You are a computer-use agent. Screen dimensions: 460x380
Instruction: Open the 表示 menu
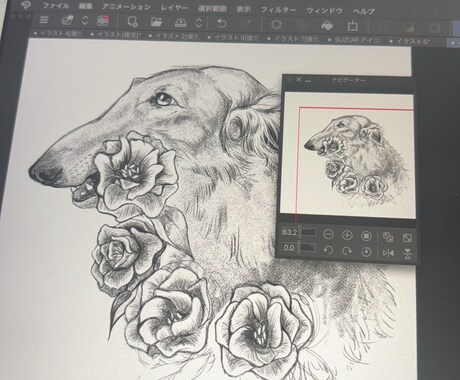click(x=244, y=9)
